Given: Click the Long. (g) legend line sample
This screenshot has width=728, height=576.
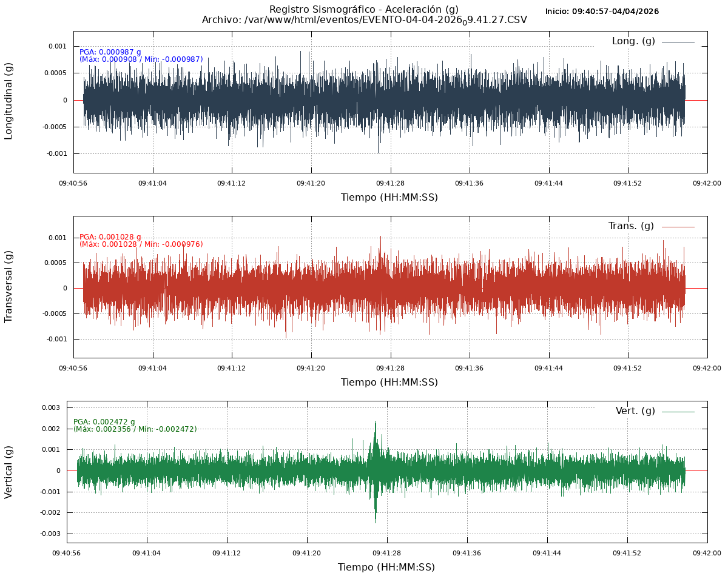Looking at the screenshot, I should click(x=678, y=42).
